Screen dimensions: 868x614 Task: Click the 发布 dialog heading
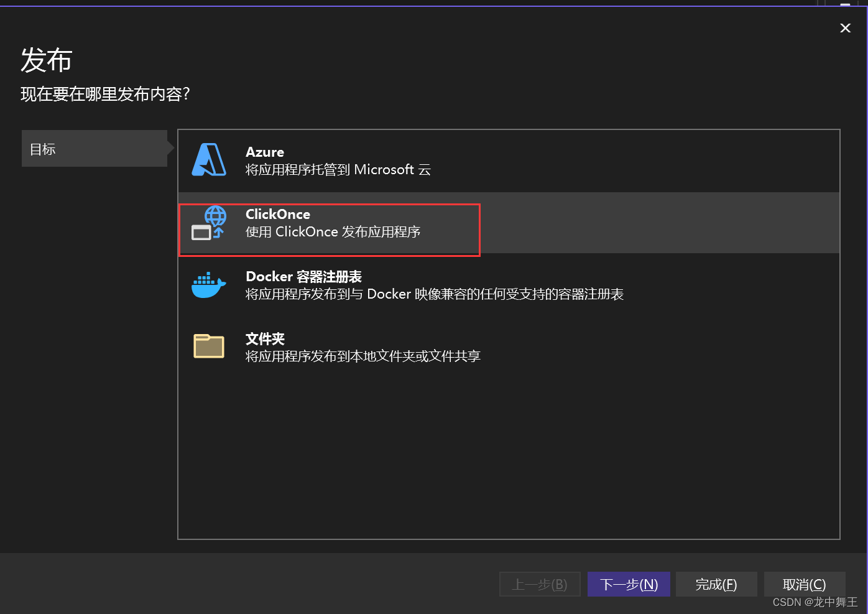coord(47,60)
